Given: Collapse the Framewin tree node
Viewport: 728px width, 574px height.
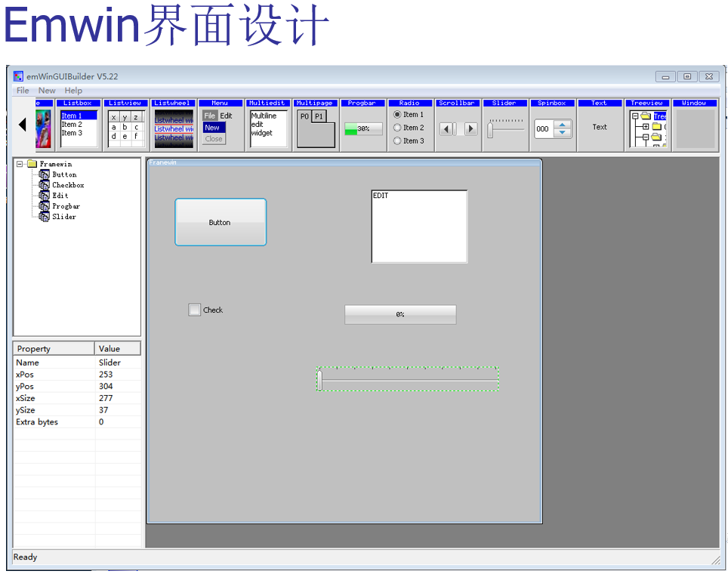Looking at the screenshot, I should pos(20,164).
